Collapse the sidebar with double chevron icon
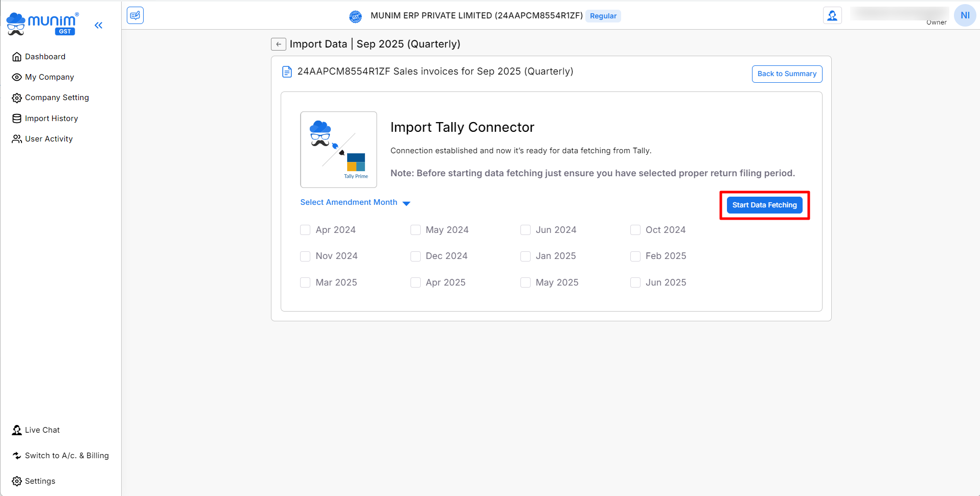 [99, 25]
